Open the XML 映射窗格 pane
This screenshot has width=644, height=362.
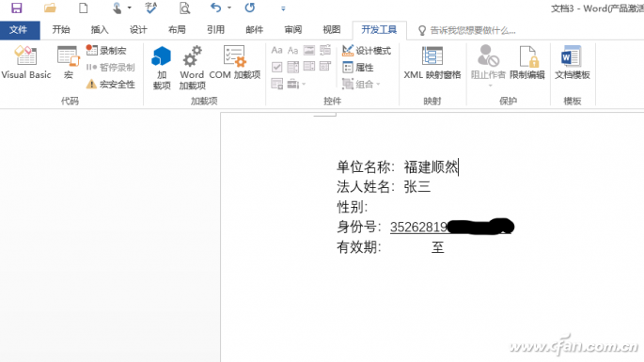tap(432, 62)
